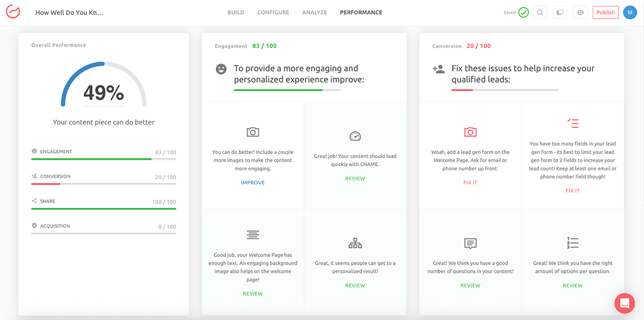Click the green Saved checkmark indicator

(523, 11)
